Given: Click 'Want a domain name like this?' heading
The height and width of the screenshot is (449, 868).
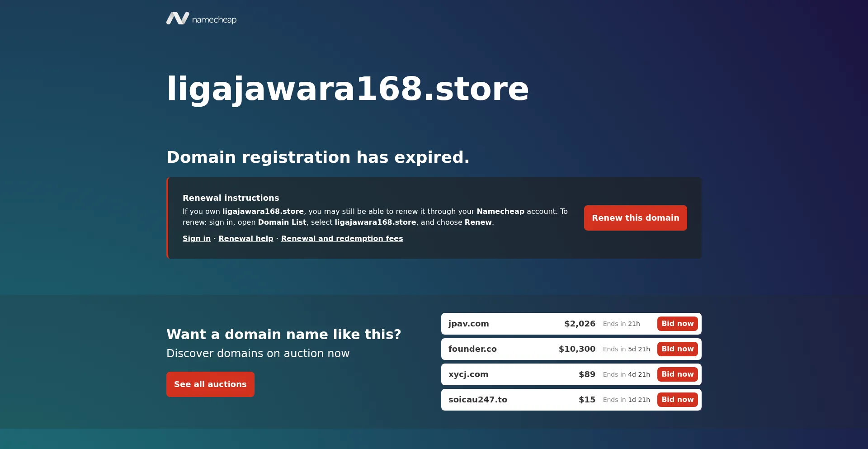Looking at the screenshot, I should 283,334.
